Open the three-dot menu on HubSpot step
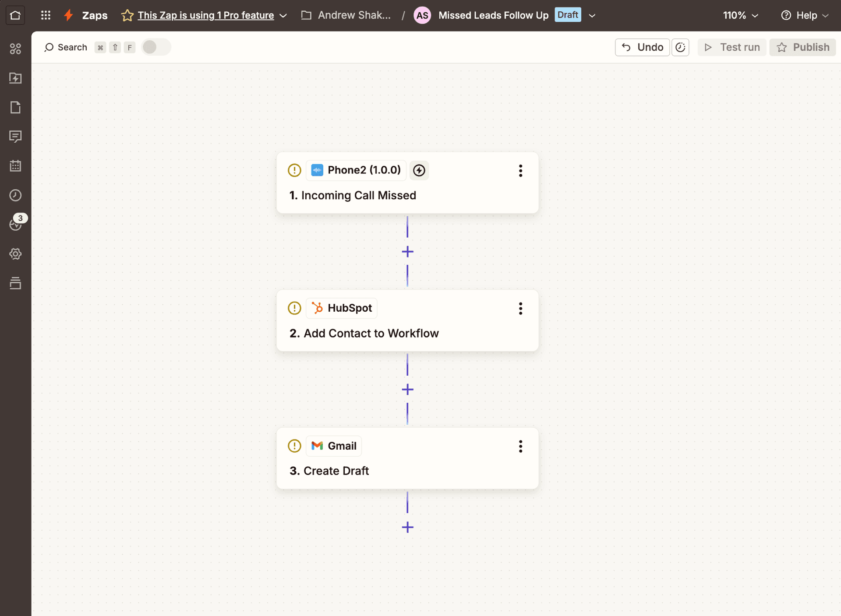Screen dimensions: 841x616 click(x=520, y=309)
